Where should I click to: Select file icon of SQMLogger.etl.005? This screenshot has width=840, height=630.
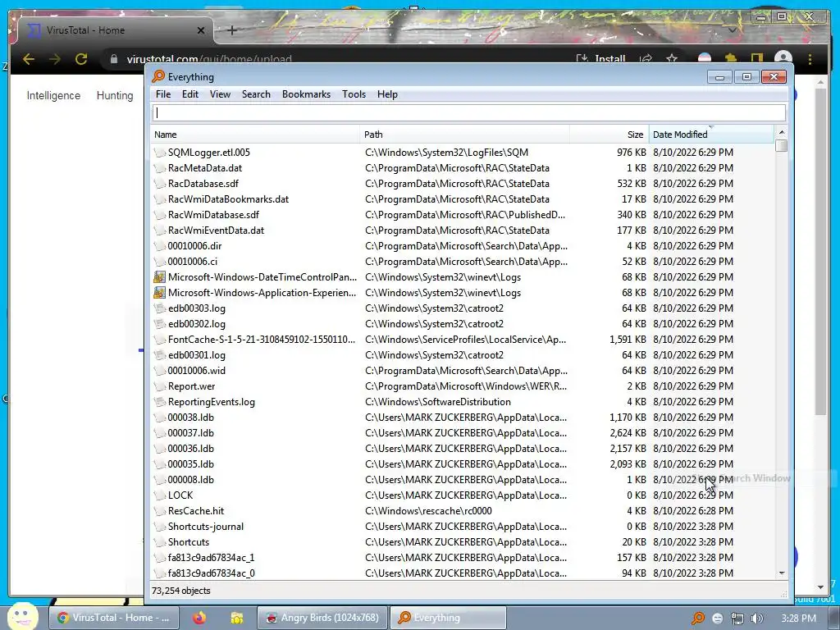159,153
